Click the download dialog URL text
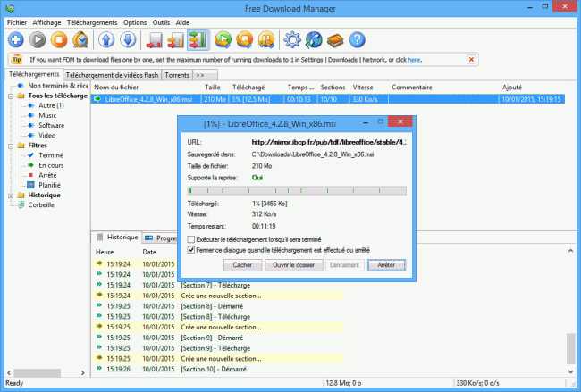The image size is (581, 392). click(x=329, y=142)
